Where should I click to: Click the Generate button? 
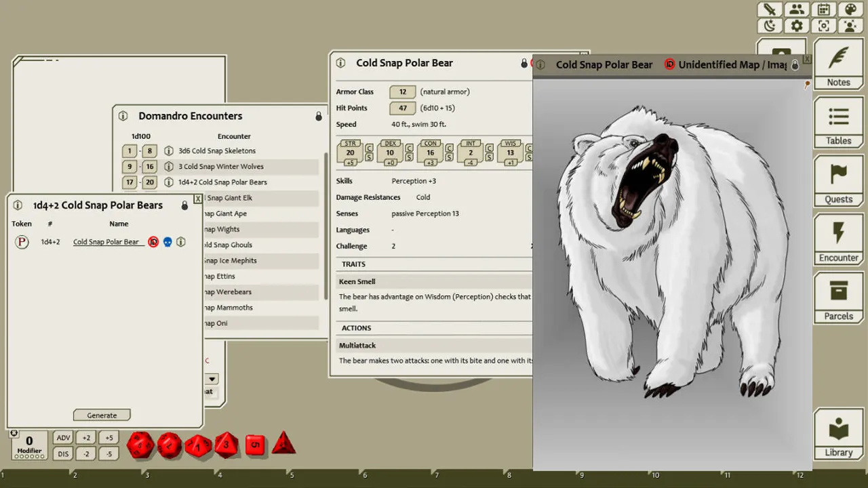(102, 415)
